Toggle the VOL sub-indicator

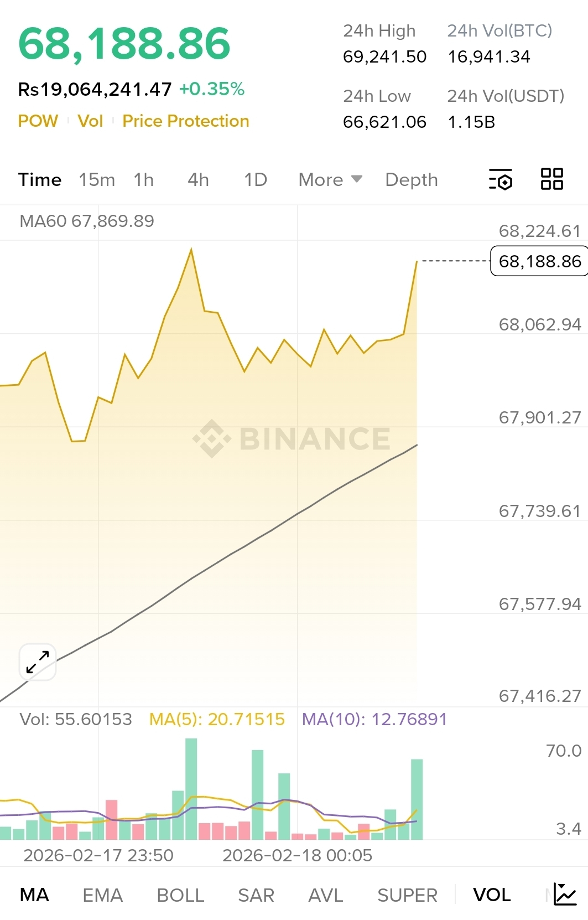point(492,895)
